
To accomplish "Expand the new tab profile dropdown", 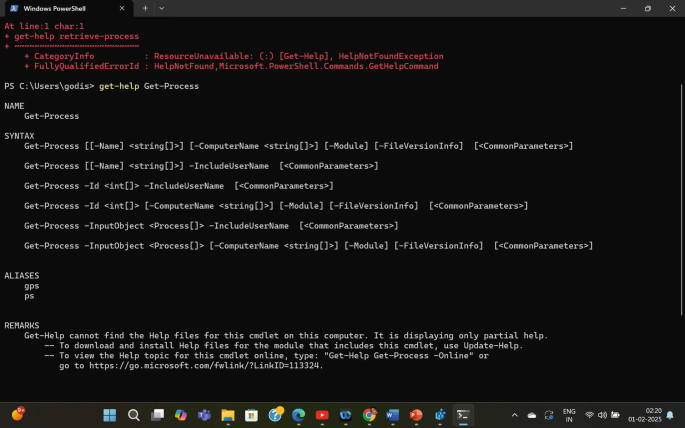I will 162,8.
